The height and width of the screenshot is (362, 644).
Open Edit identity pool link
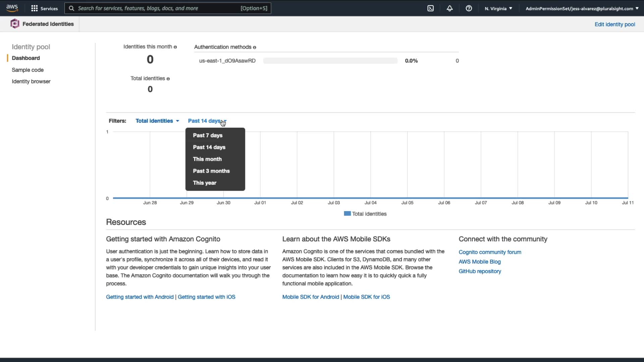pos(614,24)
